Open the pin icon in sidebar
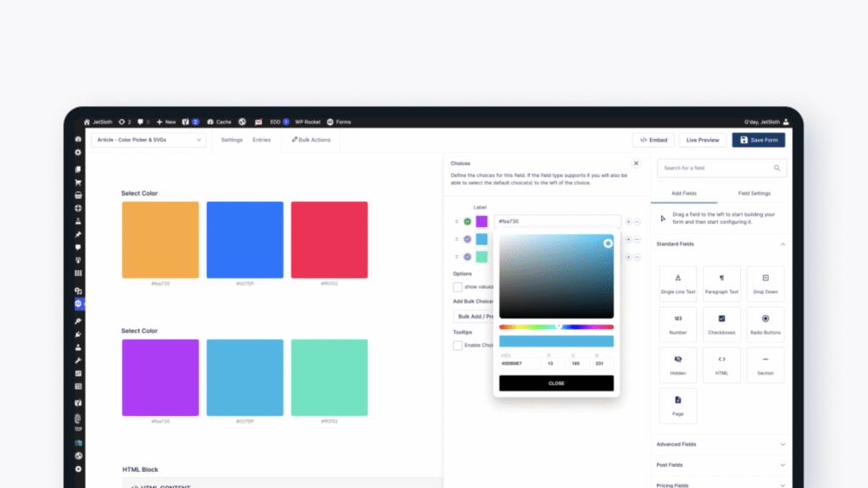Screen dimensions: 868x488 pyautogui.click(x=78, y=235)
